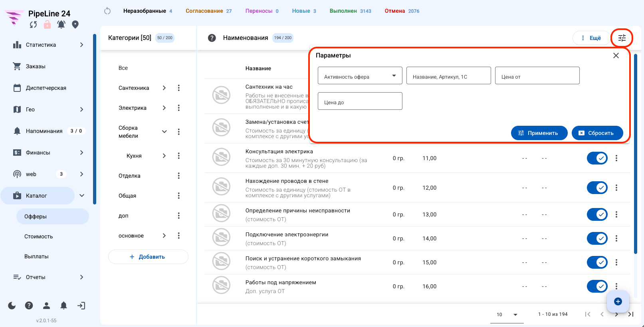This screenshot has width=644, height=327.
Task: Switch to the Согласование tab
Action: pos(208,11)
